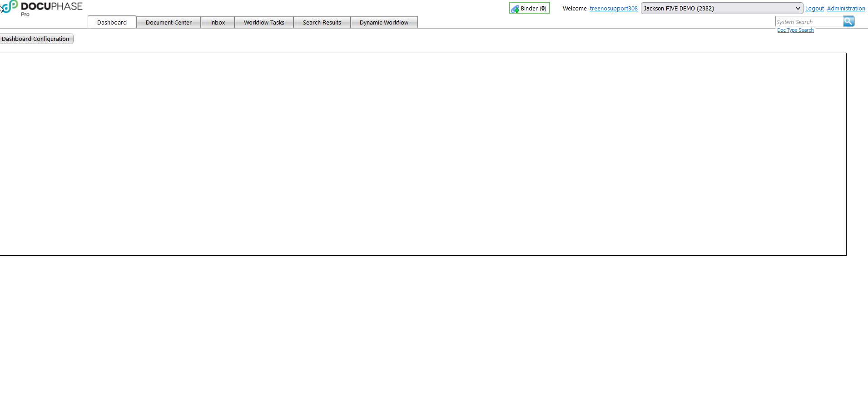Click the Doc Type Search link
This screenshot has height=397, width=868.
click(795, 30)
